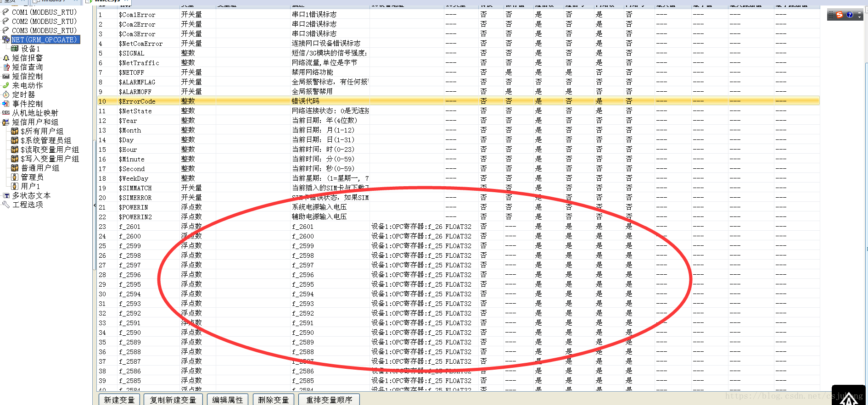Select the $Month variable name
868x405 pixels.
pos(130,130)
